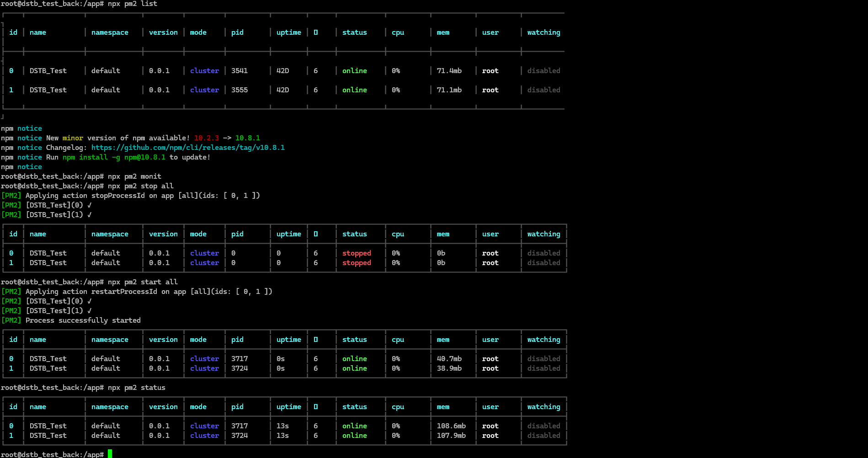Click the 107.9mb memory value
The height and width of the screenshot is (458, 868).
pos(451,436)
